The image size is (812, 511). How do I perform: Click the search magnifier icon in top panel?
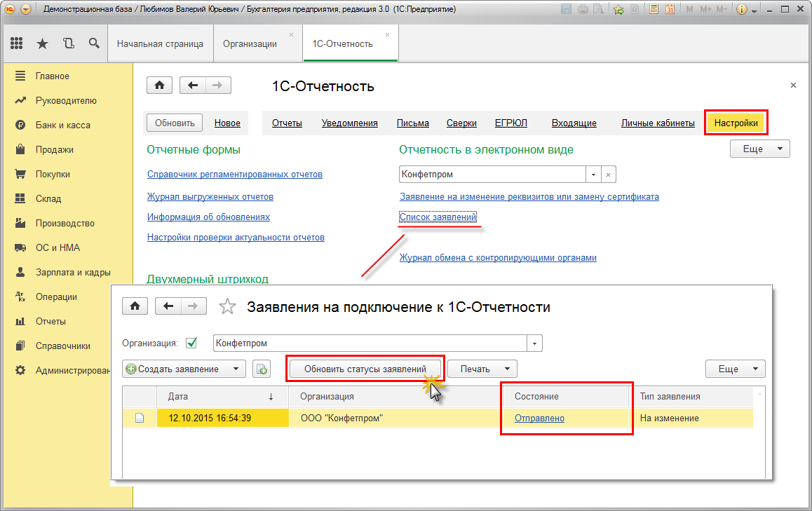94,43
